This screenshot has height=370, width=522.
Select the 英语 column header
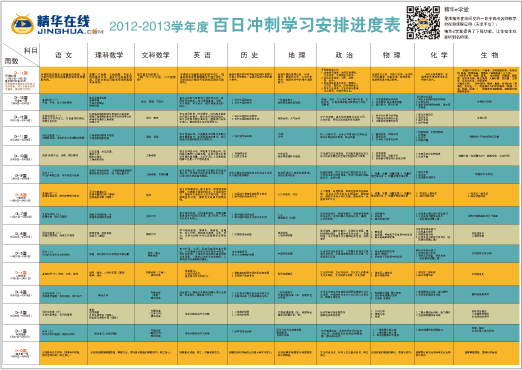click(x=203, y=55)
